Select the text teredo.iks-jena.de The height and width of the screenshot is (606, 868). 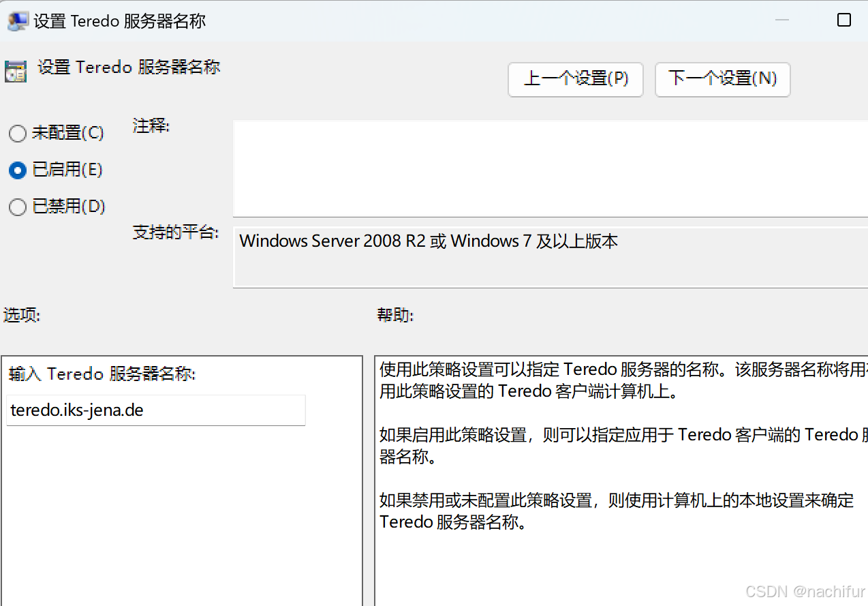click(x=76, y=410)
